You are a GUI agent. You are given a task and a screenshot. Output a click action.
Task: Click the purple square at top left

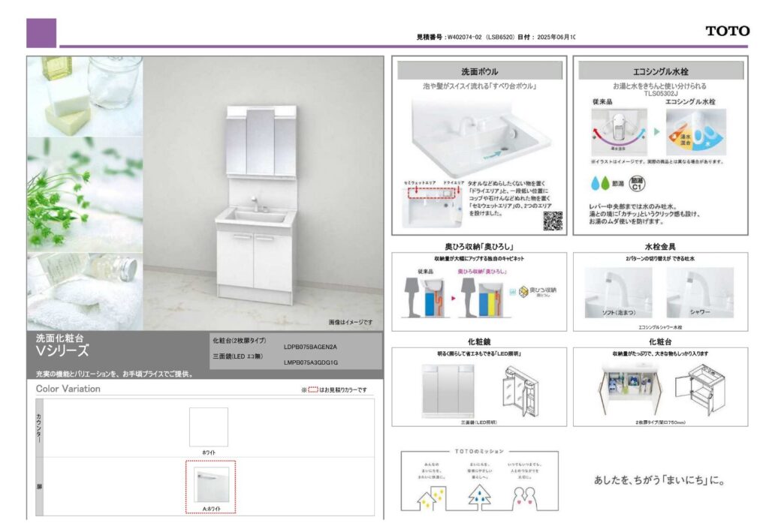tap(41, 33)
